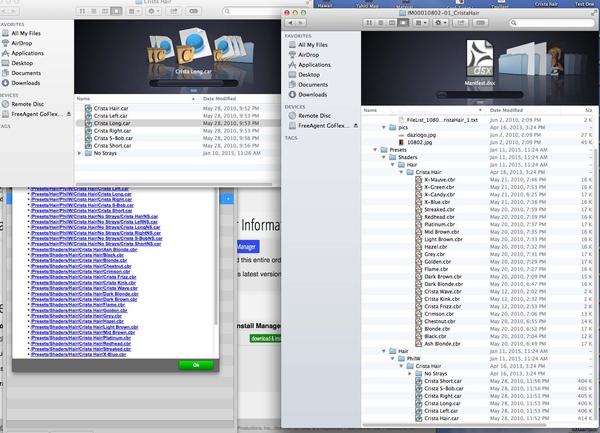Open the arrange dropdown in Crista Hair toolbar
The width and height of the screenshot is (600, 433).
point(133,11)
